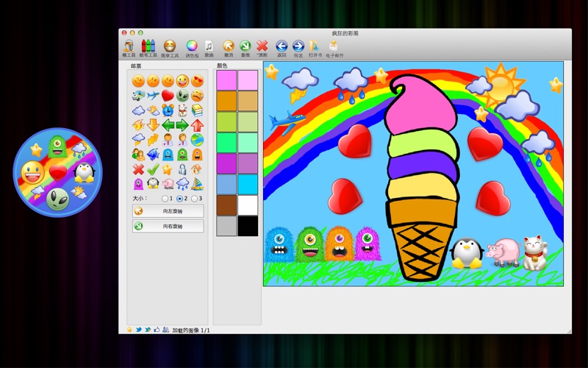Choose the blue fish stamp
Viewport: 588px width, 368px height.
(153, 155)
